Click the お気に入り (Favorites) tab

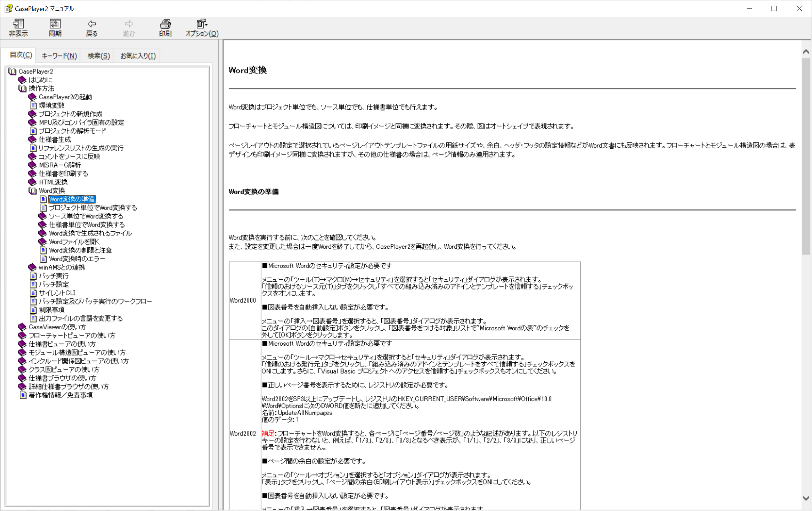(138, 56)
